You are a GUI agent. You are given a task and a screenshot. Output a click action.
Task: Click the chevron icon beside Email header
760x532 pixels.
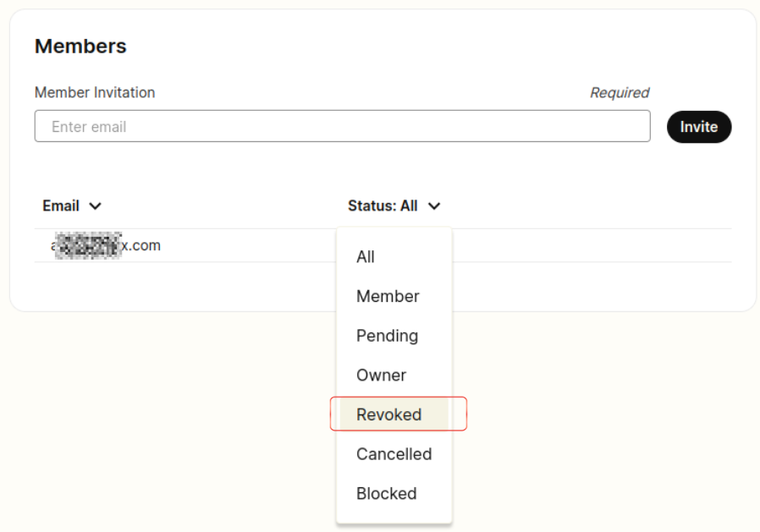pos(96,206)
